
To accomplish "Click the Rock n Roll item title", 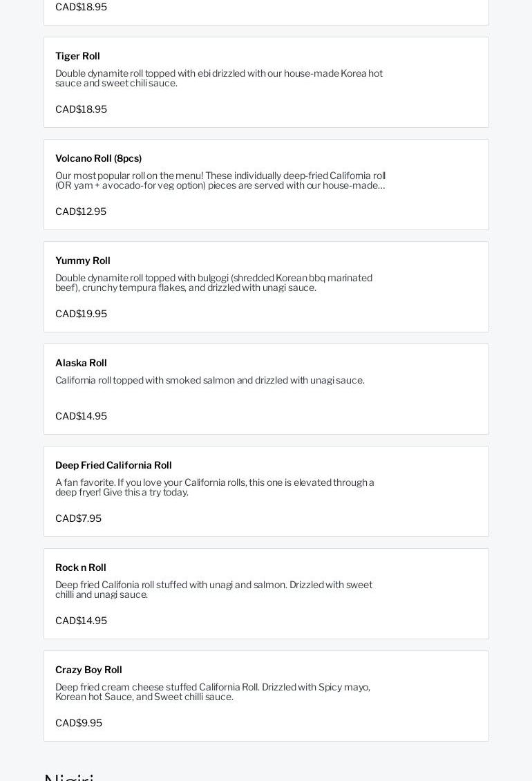I will tap(81, 567).
